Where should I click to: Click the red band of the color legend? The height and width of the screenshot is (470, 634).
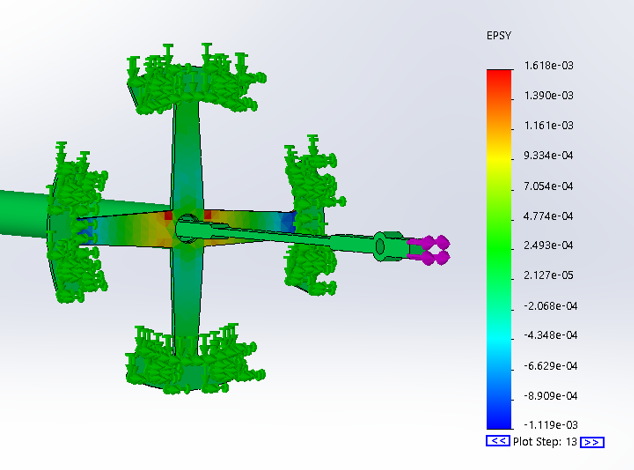pyautogui.click(x=498, y=78)
